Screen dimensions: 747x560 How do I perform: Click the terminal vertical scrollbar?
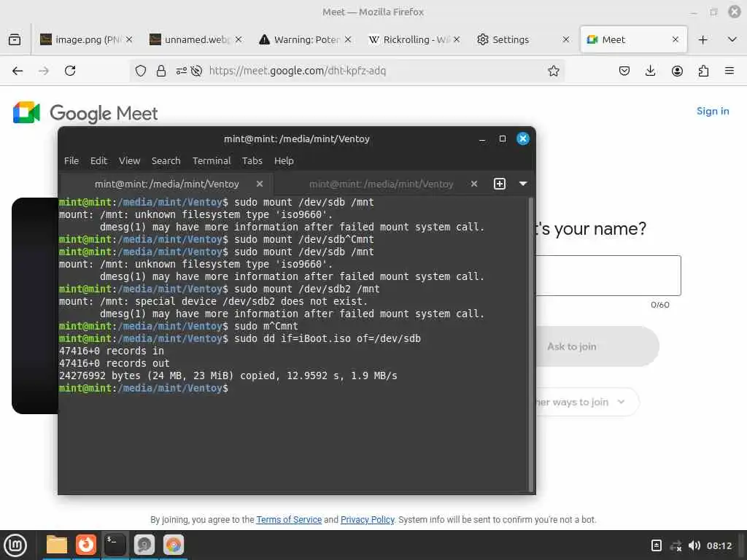coord(531,344)
